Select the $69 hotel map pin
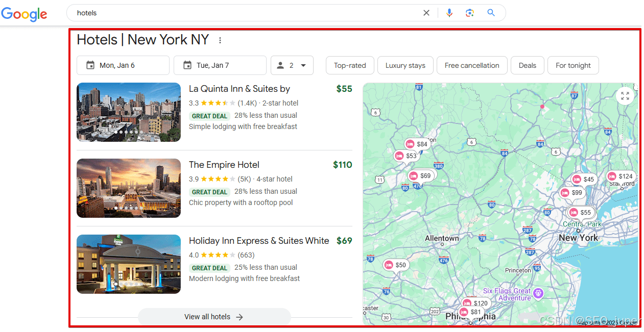The height and width of the screenshot is (332, 644). click(x=420, y=176)
